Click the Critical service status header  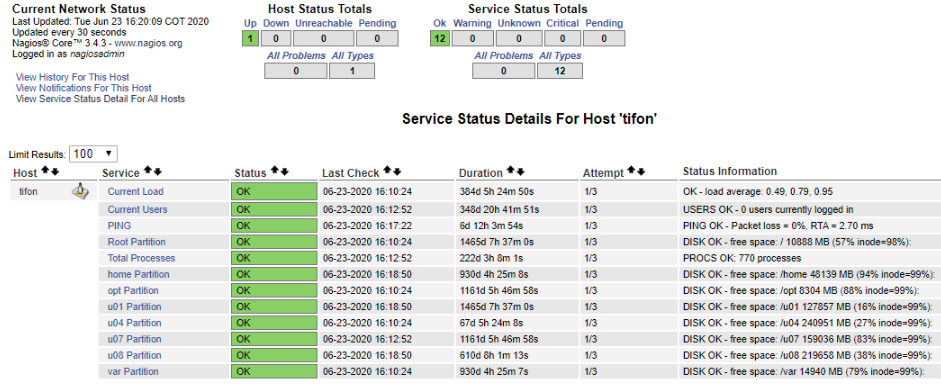[x=562, y=23]
